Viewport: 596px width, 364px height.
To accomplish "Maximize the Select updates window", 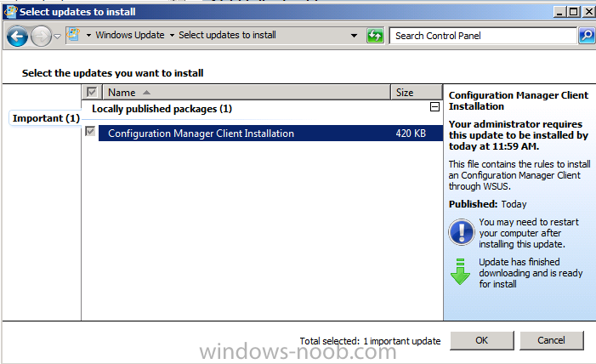I will (574, 12).
